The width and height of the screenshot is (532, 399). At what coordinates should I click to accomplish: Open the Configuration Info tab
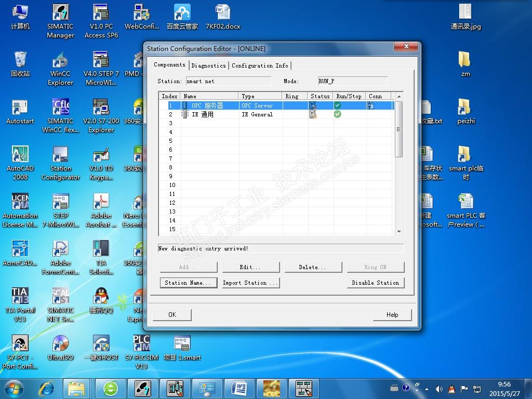260,65
